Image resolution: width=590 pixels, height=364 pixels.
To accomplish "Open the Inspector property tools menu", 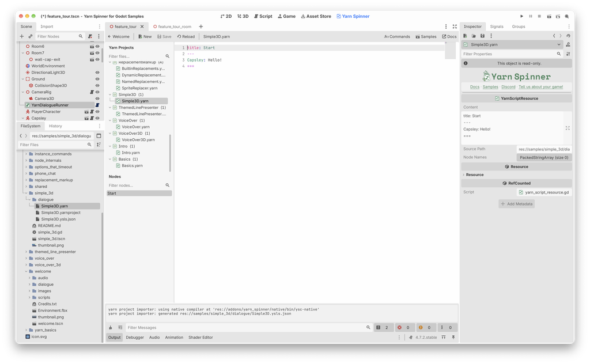I will [568, 54].
